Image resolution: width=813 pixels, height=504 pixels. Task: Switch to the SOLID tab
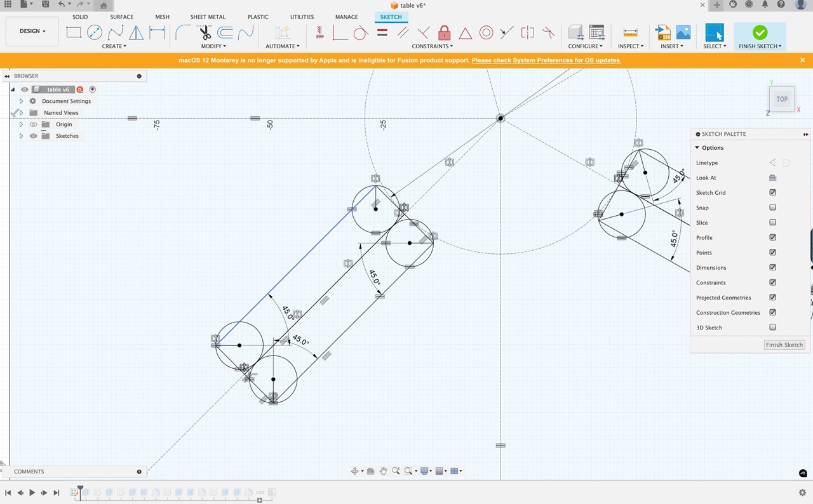[x=80, y=17]
